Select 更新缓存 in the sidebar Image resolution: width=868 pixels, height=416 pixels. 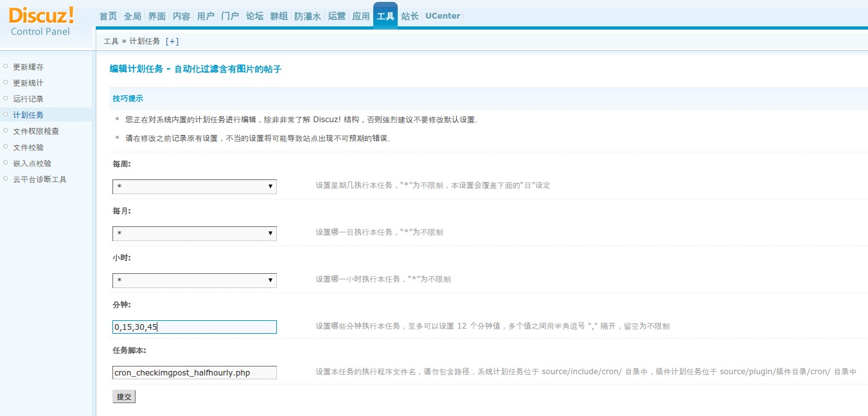click(27, 67)
